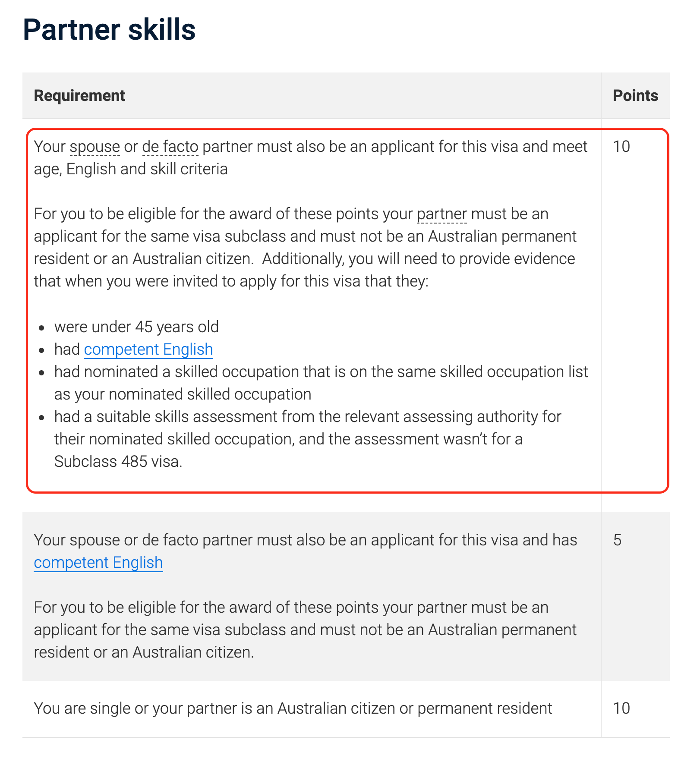Click the "You are single or your partner" row
Screen dimensions: 700x762
[x=293, y=708]
